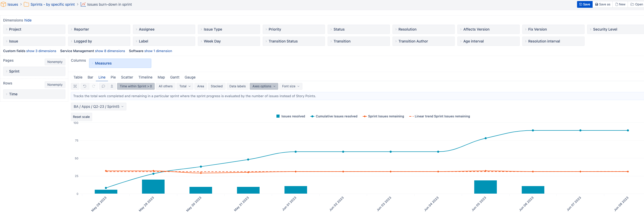Toggle the Area chart option

point(200,86)
